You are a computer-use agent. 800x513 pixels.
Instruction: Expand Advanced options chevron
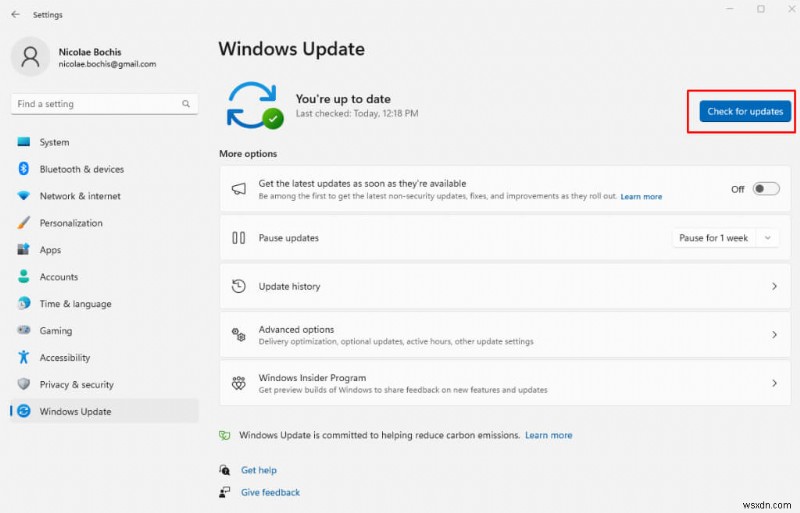click(774, 335)
